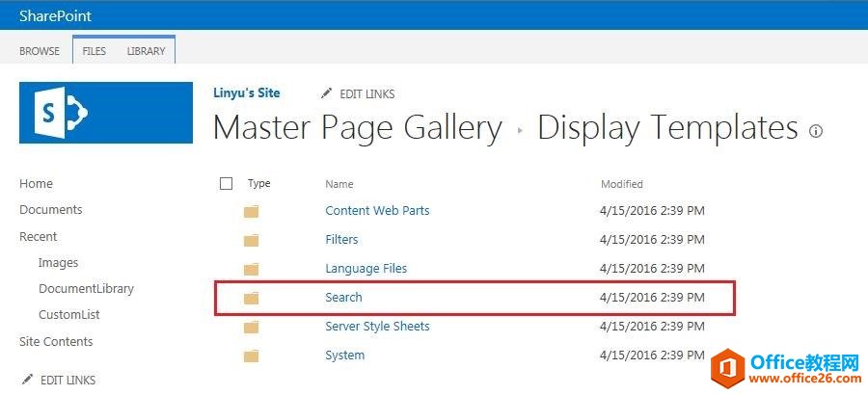Open DocumentLibrary under Recent
868x395 pixels.
pos(86,288)
